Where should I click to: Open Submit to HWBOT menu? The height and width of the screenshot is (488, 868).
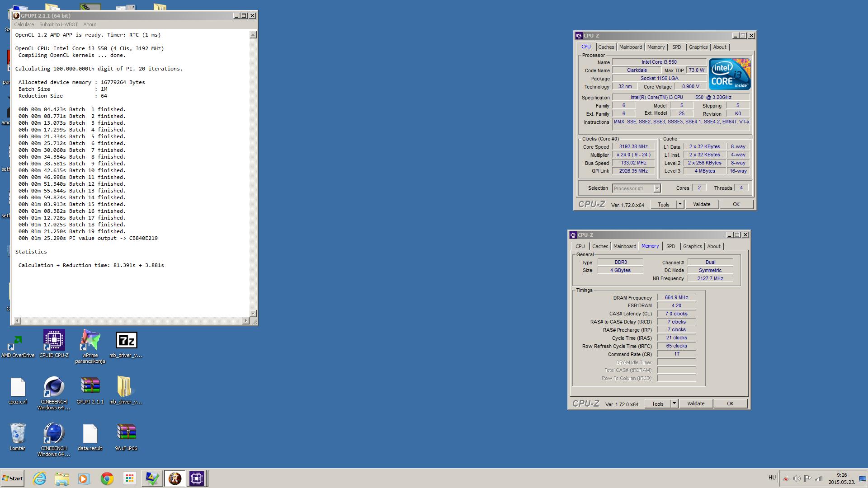tap(58, 24)
